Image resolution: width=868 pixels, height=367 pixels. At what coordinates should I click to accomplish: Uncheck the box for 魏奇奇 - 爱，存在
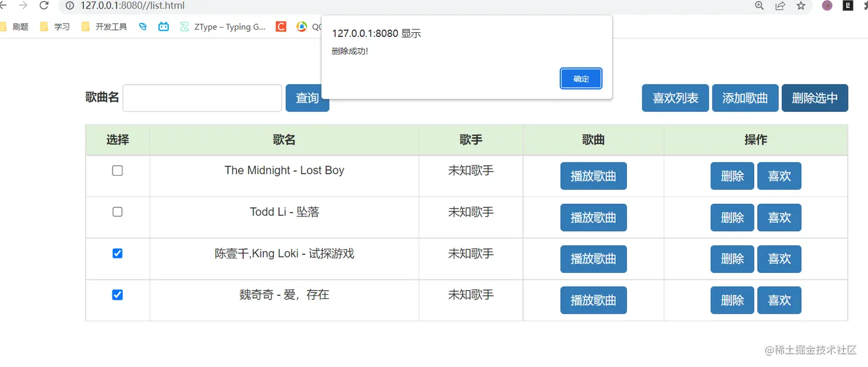tap(117, 295)
